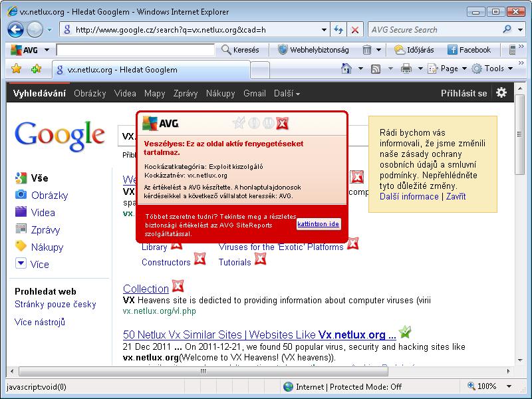Click Přihlásit se sign-in link
The height and width of the screenshot is (399, 532).
pos(464,93)
